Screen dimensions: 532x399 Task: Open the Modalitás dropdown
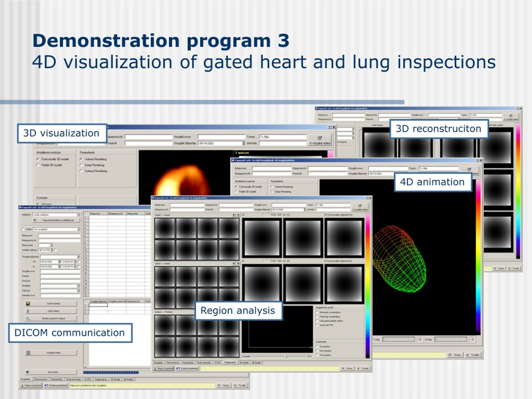click(78, 286)
